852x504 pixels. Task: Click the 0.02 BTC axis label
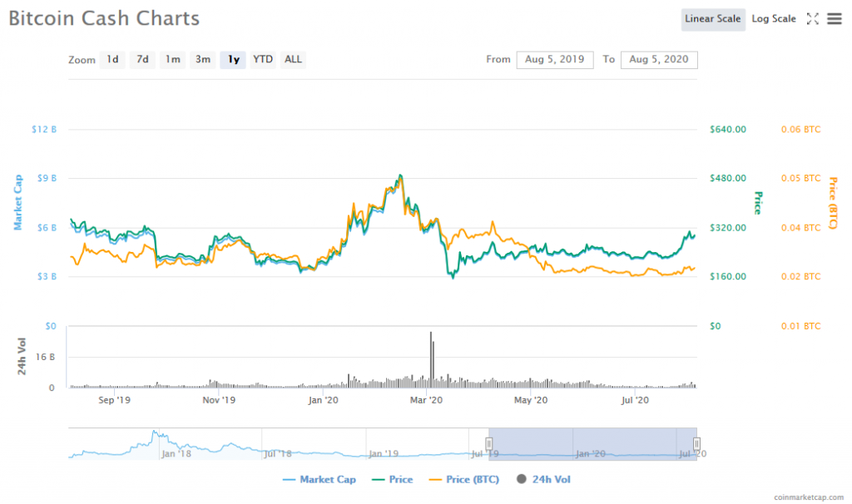(801, 276)
